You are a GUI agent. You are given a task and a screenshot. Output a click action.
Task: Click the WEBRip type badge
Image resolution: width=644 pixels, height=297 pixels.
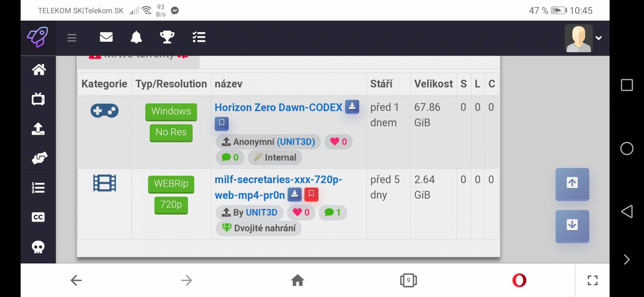171,184
